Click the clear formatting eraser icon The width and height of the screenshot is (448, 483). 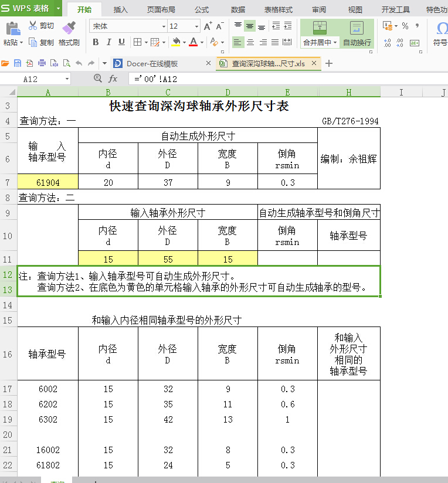pyautogui.click(x=214, y=42)
